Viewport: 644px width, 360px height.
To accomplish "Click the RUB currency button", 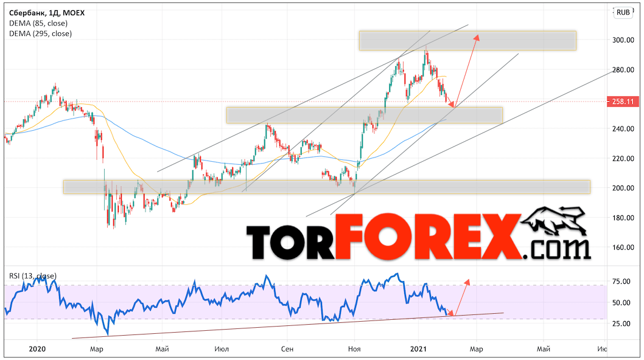I will pyautogui.click(x=623, y=12).
